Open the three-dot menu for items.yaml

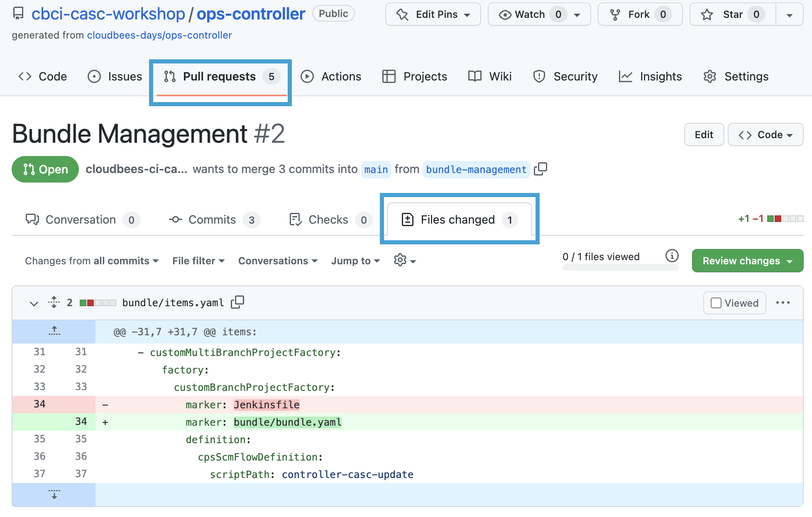click(x=783, y=302)
